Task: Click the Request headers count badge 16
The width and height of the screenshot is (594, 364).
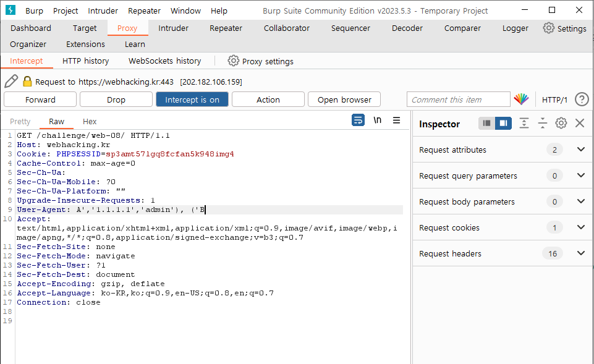Action: click(x=553, y=253)
